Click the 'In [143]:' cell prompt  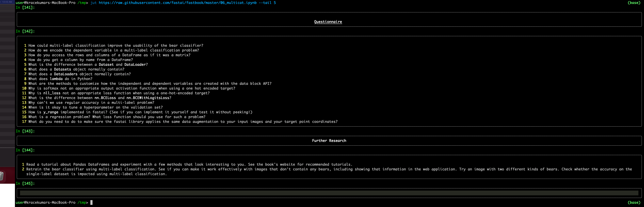[25, 131]
